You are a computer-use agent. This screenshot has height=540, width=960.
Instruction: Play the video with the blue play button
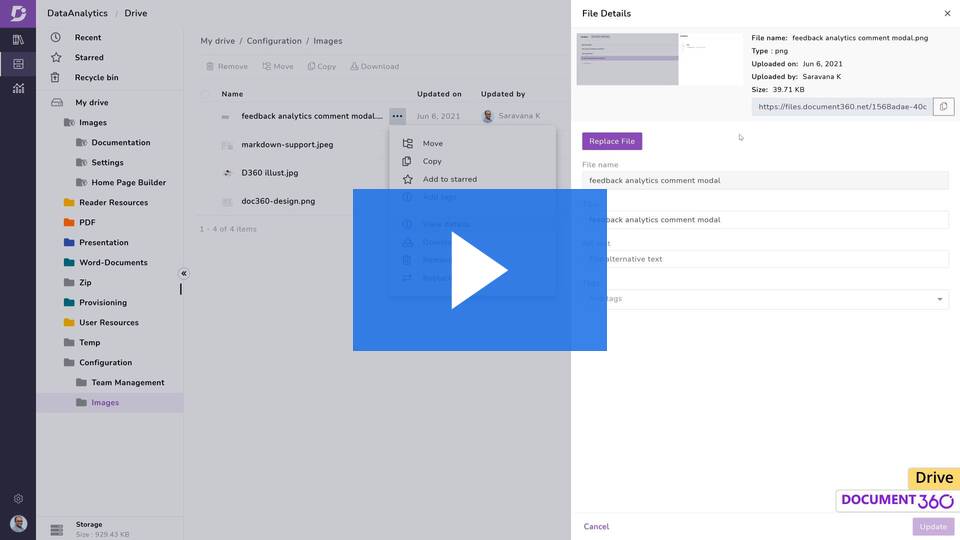[x=479, y=270]
